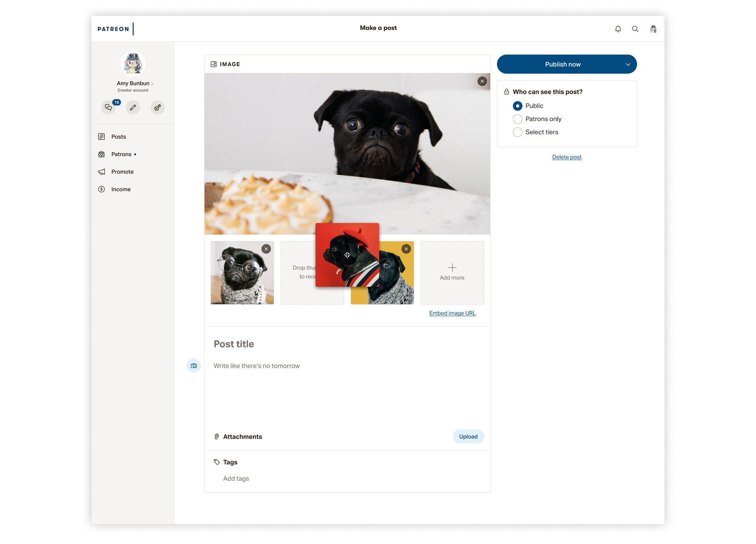Screen dimensions: 756x544
Task: Click the lock icon beside visibility heading
Action: click(x=507, y=92)
